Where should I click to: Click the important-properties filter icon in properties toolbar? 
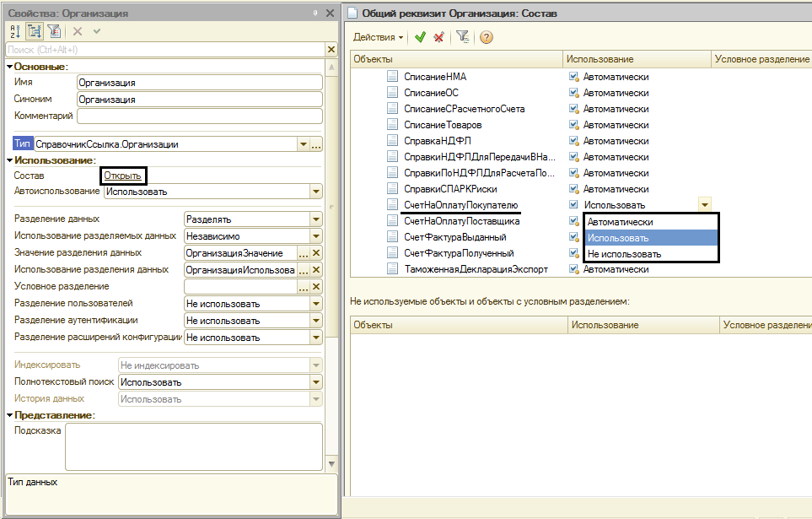tap(54, 31)
